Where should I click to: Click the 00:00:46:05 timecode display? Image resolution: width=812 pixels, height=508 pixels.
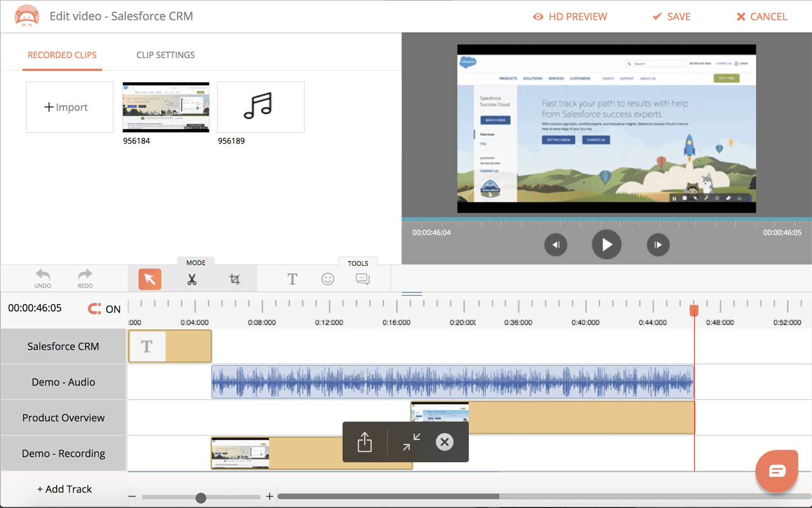pyautogui.click(x=35, y=308)
